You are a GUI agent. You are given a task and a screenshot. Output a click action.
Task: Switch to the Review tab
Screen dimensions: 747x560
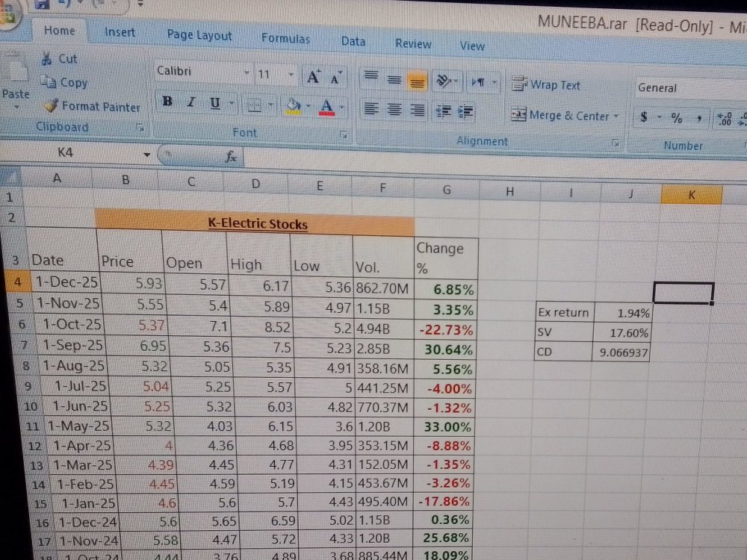(413, 44)
